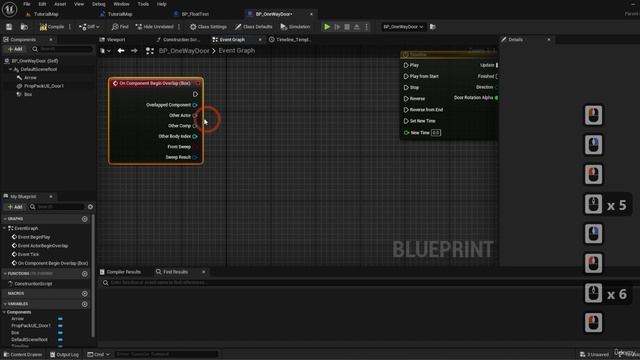Open My Blueprint settings gear

click(x=90, y=207)
